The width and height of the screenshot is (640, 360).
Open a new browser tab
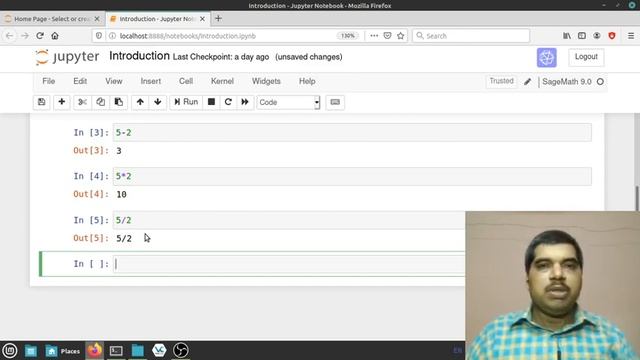(x=218, y=18)
